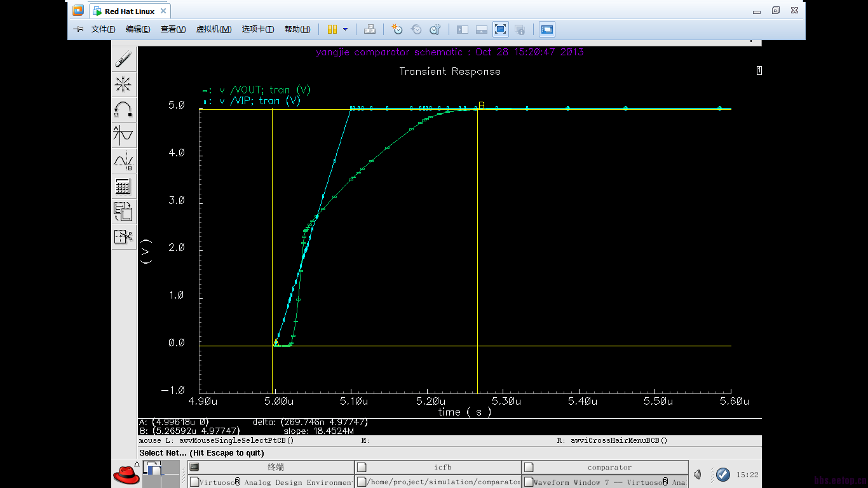
Task: Click the switch axis mode icon
Action: click(x=123, y=212)
